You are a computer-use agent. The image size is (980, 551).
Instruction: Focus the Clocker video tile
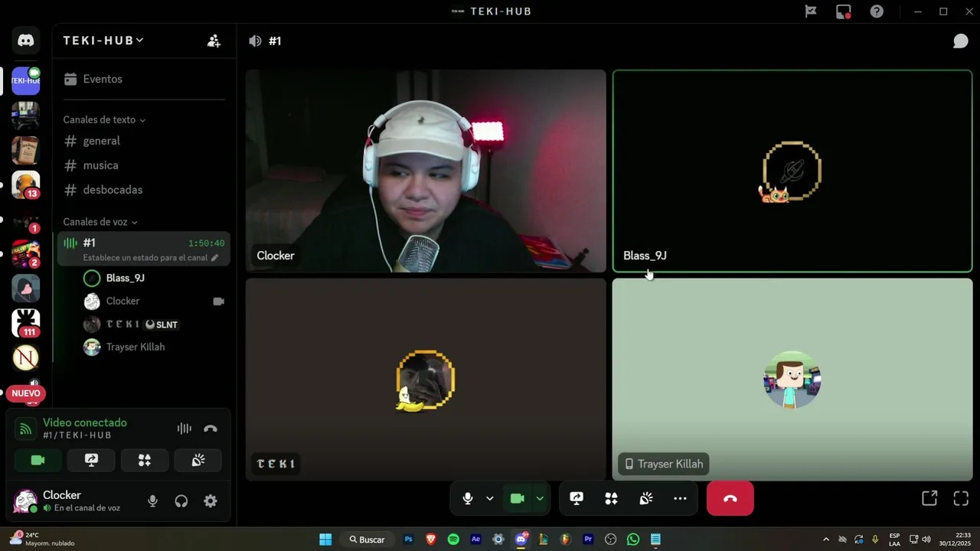[426, 171]
